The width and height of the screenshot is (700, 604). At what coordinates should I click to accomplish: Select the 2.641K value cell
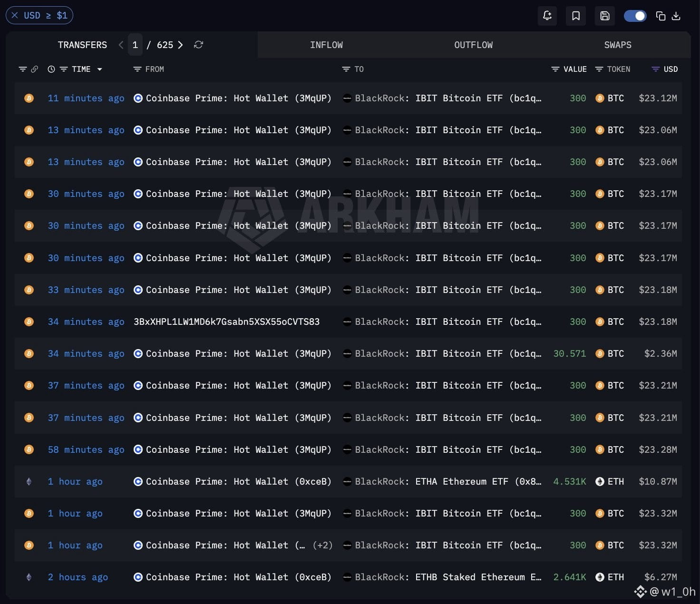[569, 577]
